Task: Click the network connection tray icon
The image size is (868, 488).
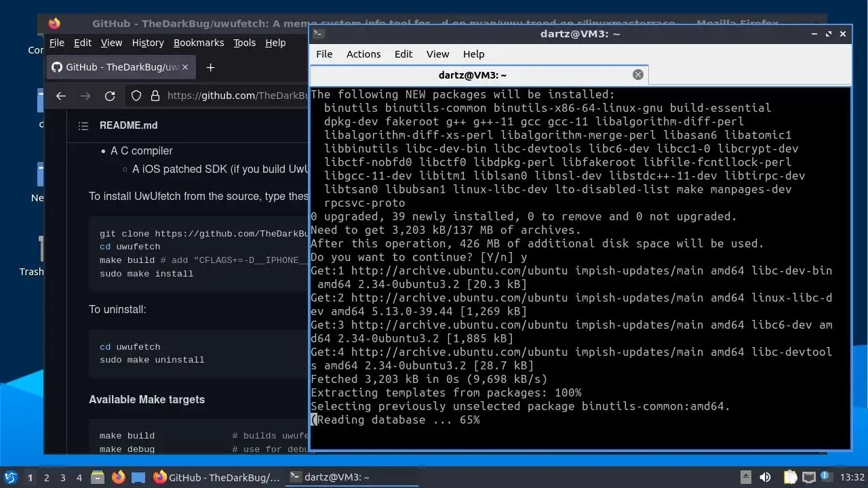Action: [808, 477]
